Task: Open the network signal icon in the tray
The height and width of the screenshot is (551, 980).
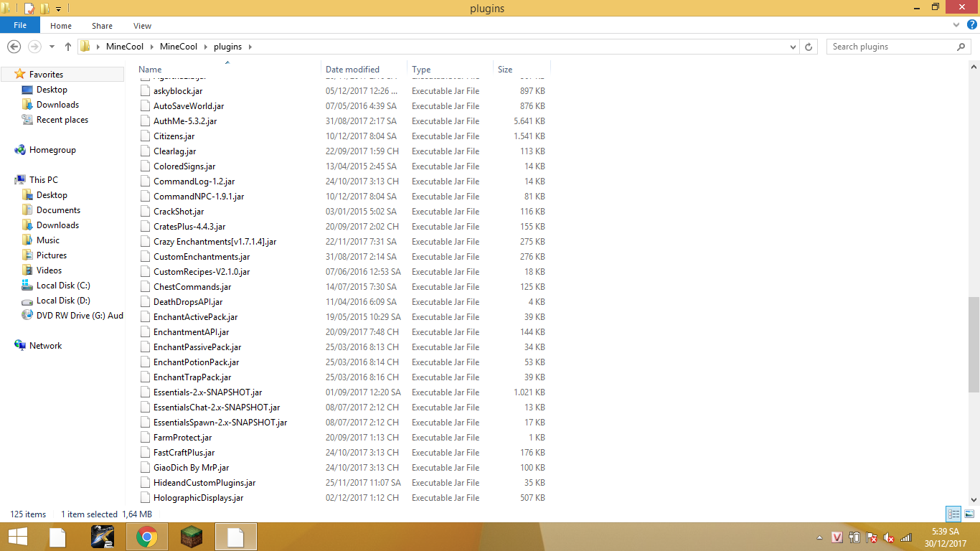Action: tap(905, 537)
